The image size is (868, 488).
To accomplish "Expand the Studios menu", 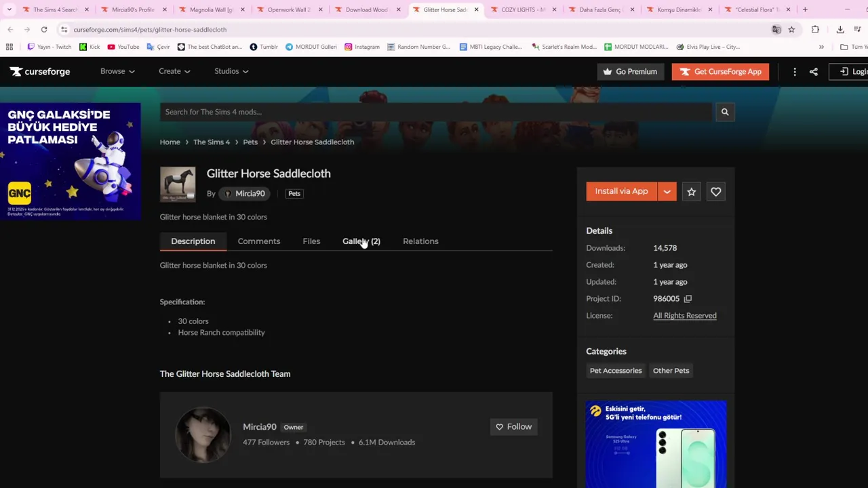I will (x=231, y=72).
